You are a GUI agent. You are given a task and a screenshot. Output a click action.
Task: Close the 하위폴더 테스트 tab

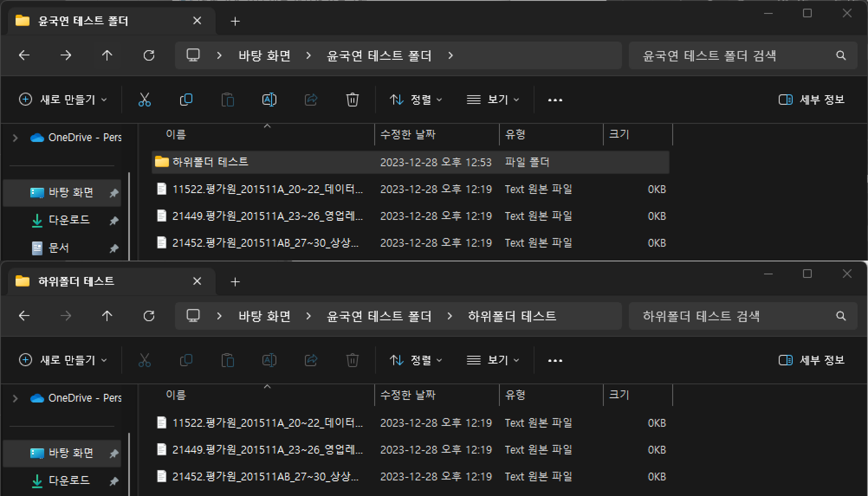(x=197, y=281)
